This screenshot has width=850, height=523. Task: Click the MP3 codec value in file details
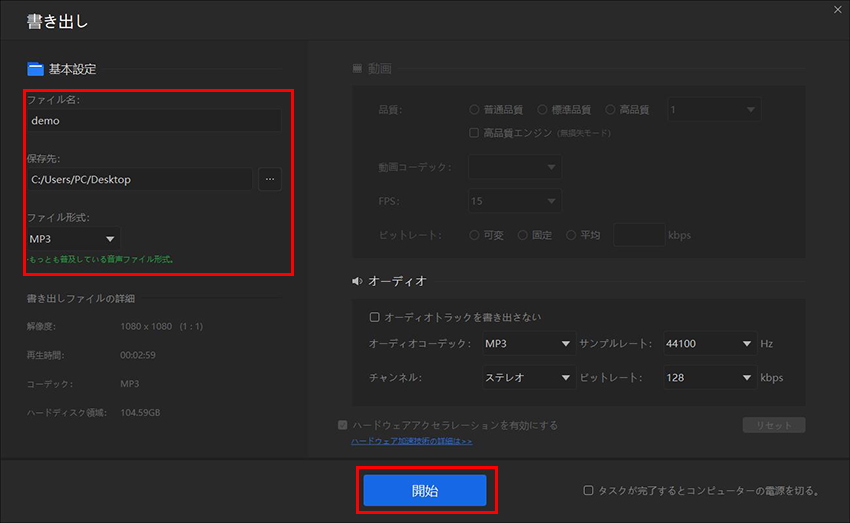pyautogui.click(x=130, y=384)
